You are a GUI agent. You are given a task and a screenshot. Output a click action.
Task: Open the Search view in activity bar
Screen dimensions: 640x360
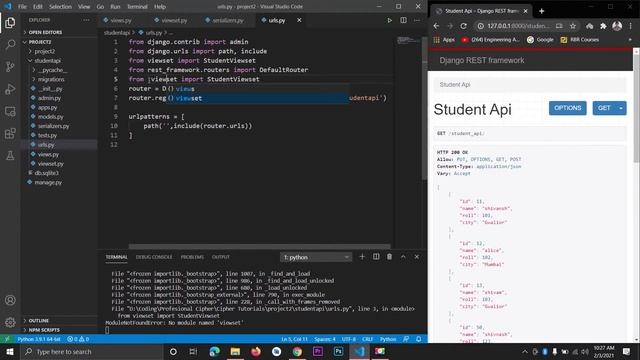click(x=10, y=44)
